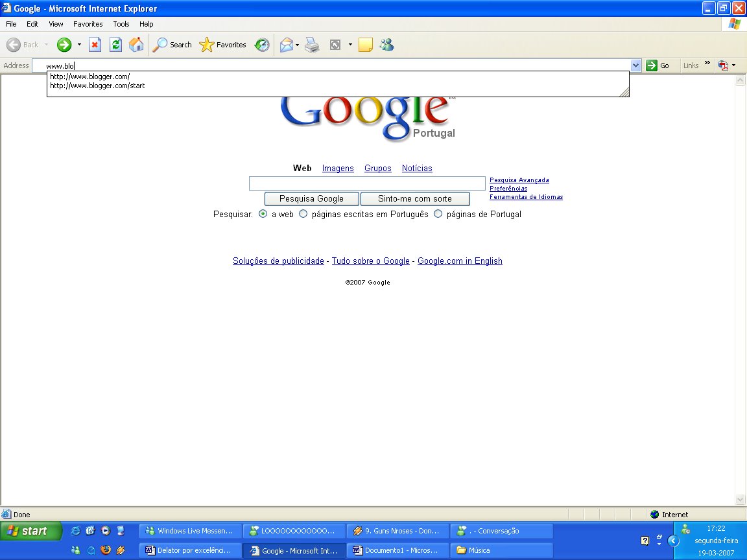Open the Favorites menu
Screen dimensions: 747x560
point(88,24)
